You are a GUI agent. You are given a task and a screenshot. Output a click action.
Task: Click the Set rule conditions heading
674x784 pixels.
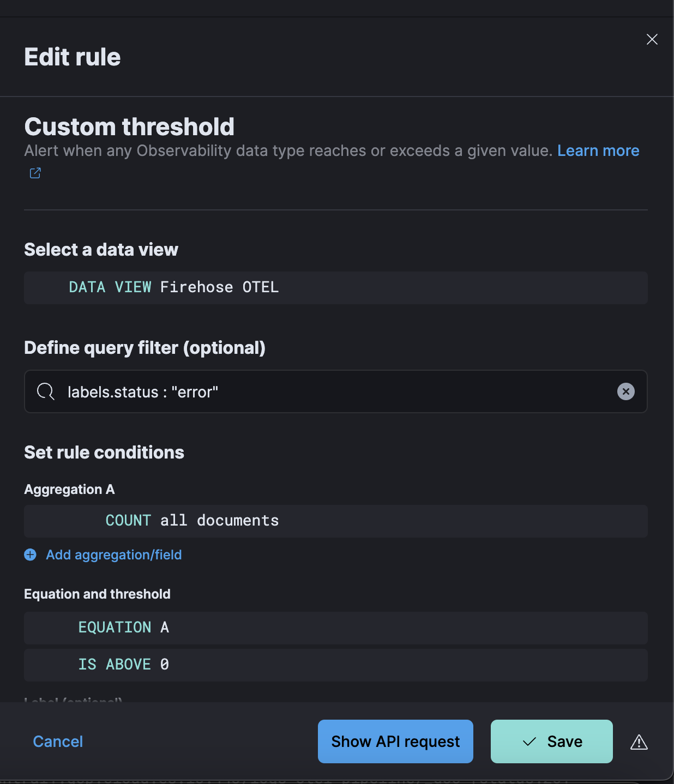click(x=104, y=453)
